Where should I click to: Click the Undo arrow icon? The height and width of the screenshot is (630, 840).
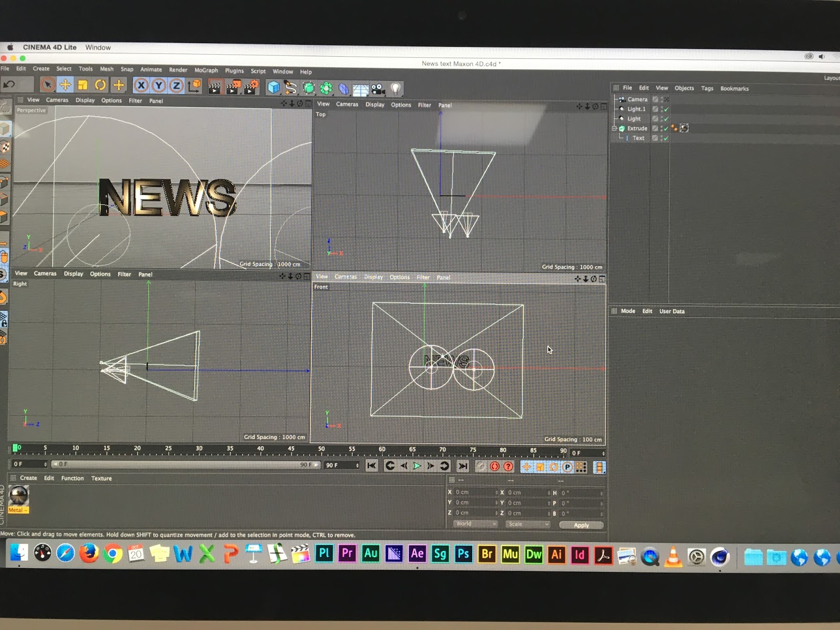(x=9, y=84)
